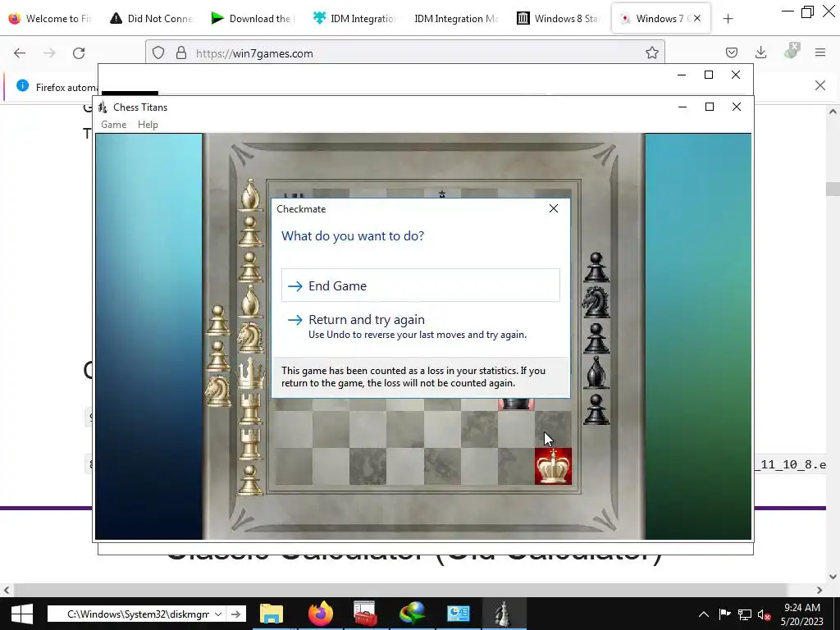Viewport: 840px width, 630px height.
Task: Open the Help menu in Chess Titans
Action: (148, 125)
